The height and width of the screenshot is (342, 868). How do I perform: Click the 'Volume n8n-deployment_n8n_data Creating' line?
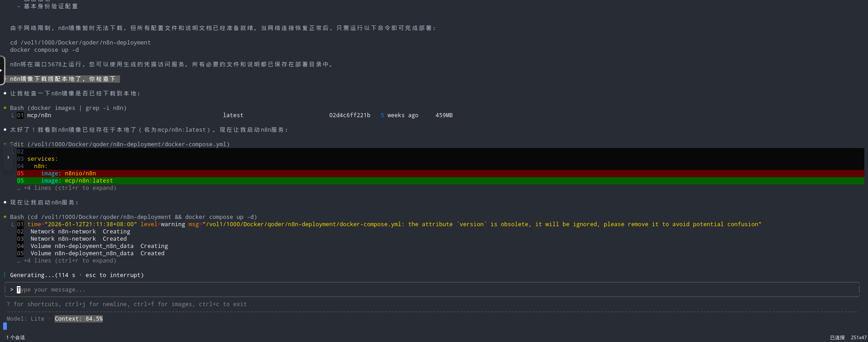point(99,246)
